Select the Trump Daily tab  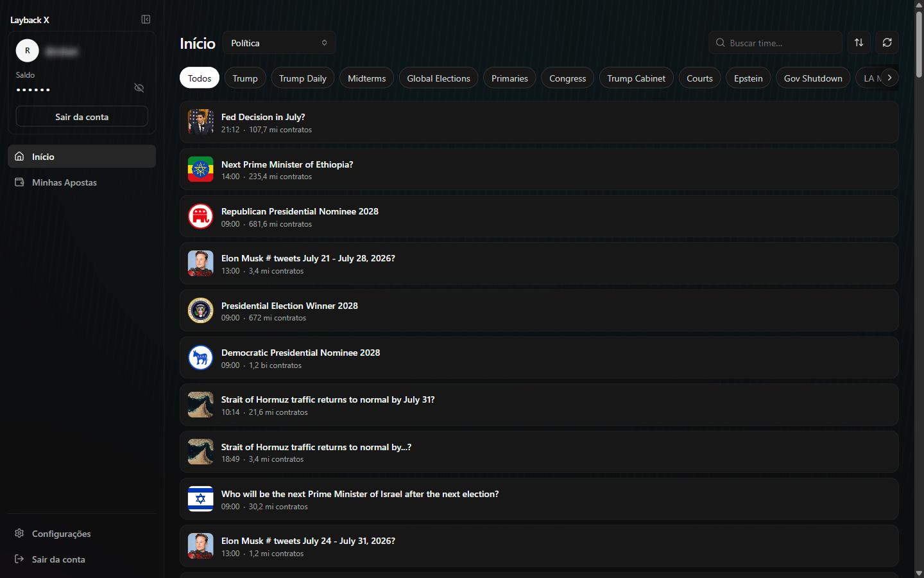click(x=303, y=78)
